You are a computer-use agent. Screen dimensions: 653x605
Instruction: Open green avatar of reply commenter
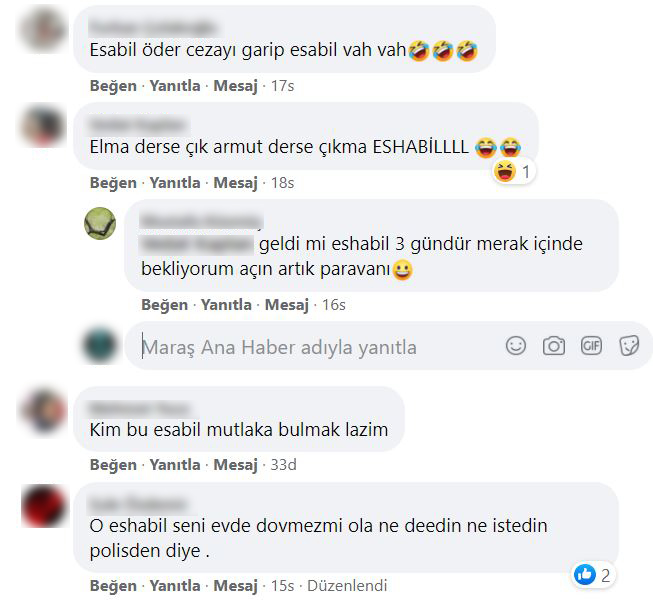pyautogui.click(x=100, y=224)
